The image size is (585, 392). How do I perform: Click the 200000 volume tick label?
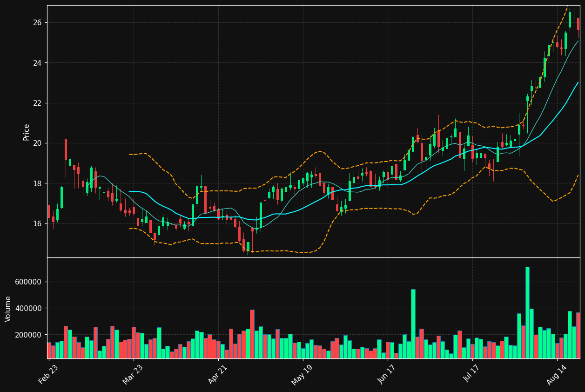coord(29,335)
